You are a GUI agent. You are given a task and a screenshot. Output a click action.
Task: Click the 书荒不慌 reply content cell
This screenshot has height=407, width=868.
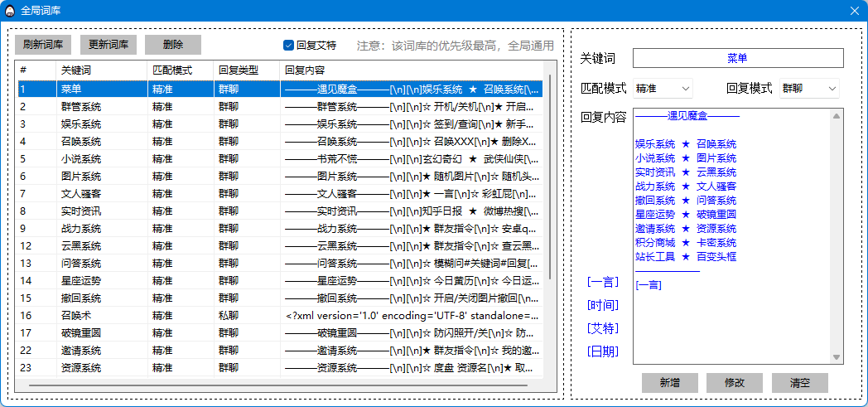pos(412,159)
